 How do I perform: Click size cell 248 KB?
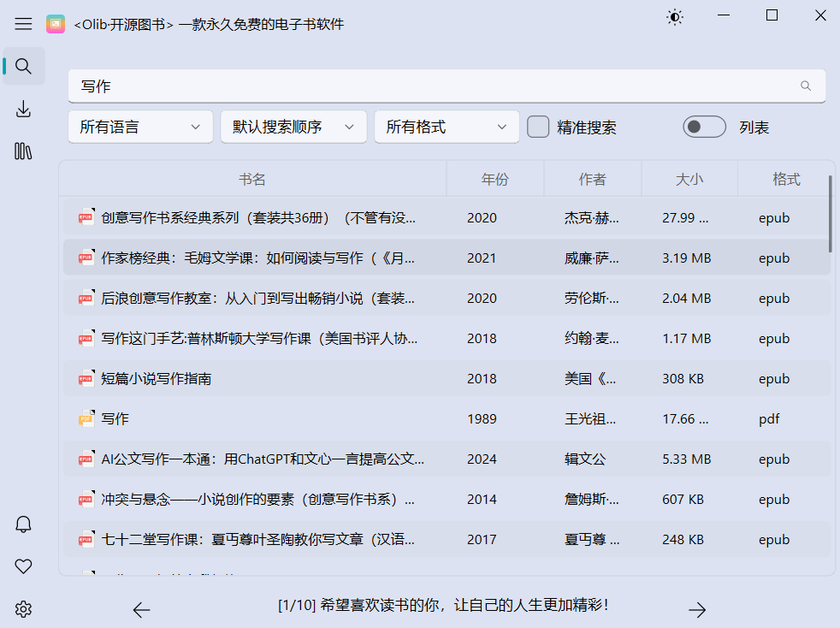683,539
